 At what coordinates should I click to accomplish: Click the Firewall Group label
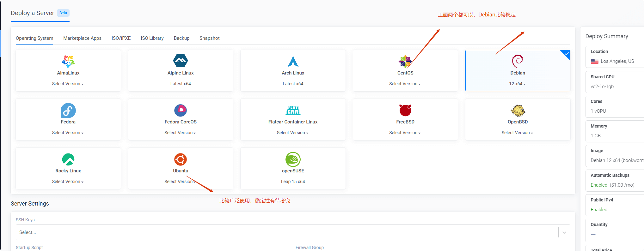[310, 248]
